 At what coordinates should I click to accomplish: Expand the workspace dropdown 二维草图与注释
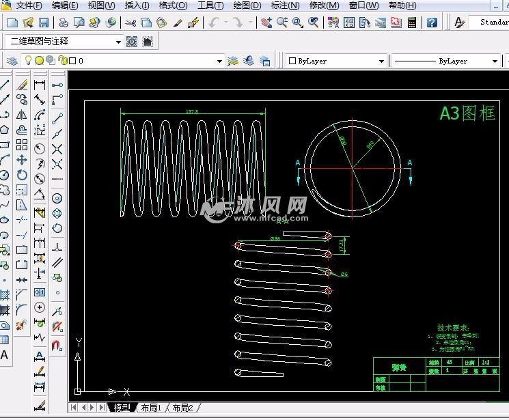118,42
